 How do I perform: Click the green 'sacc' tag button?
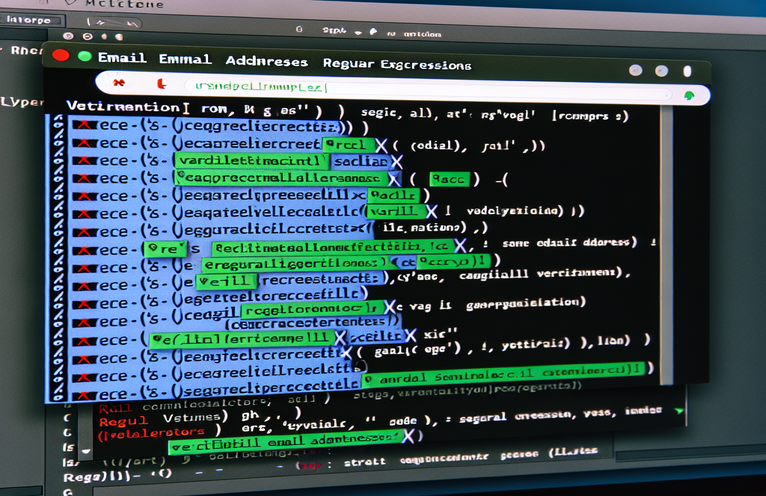449,179
